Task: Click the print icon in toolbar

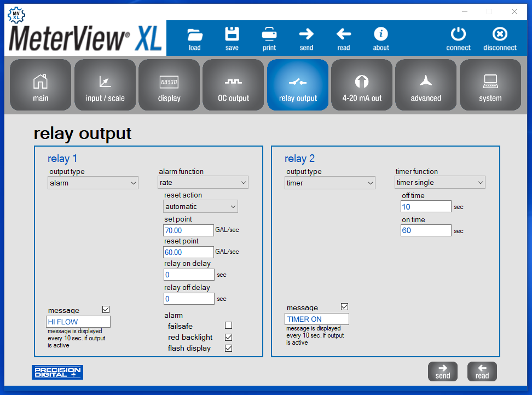Action: (269, 34)
